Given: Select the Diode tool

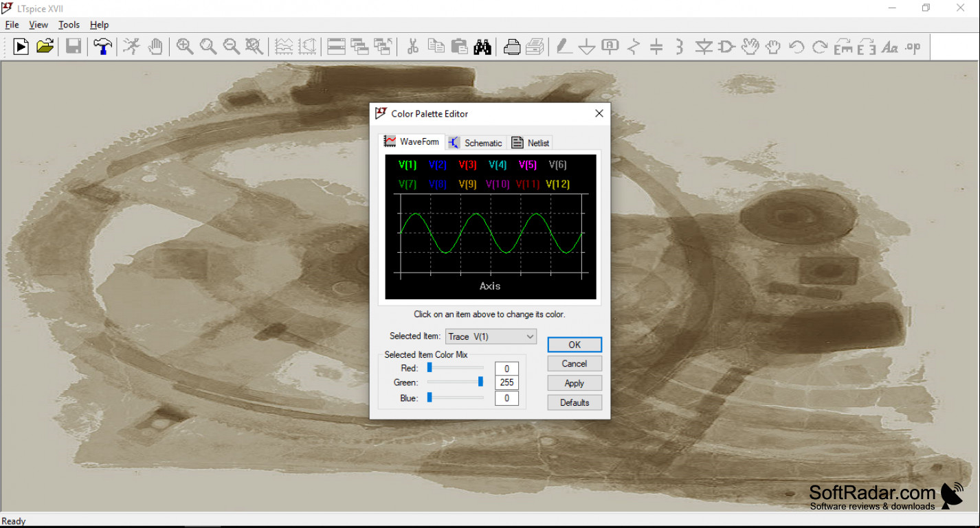Looking at the screenshot, I should [x=704, y=47].
